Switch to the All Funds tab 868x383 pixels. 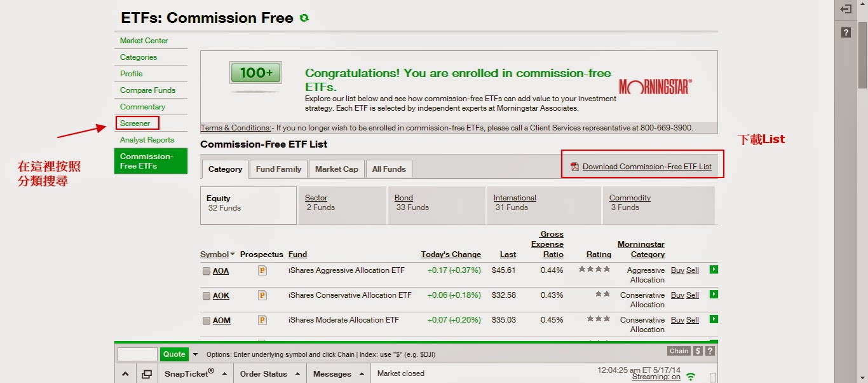pyautogui.click(x=389, y=169)
